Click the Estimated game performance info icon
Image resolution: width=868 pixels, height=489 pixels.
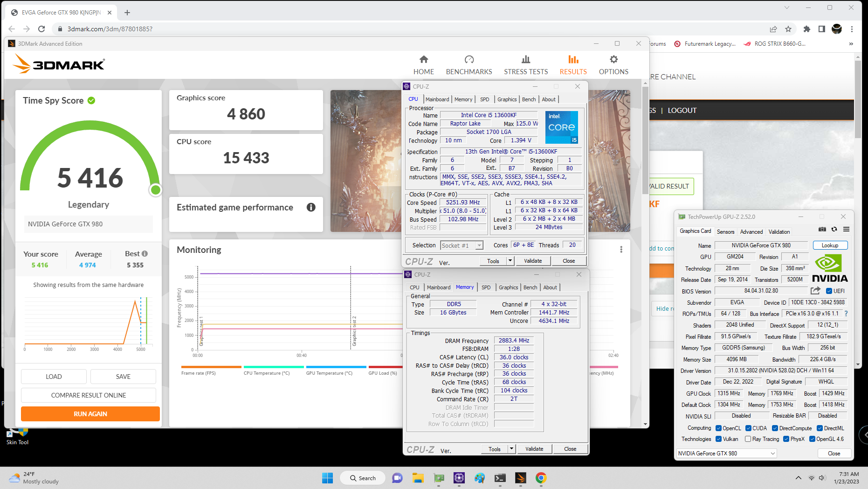tap(311, 207)
